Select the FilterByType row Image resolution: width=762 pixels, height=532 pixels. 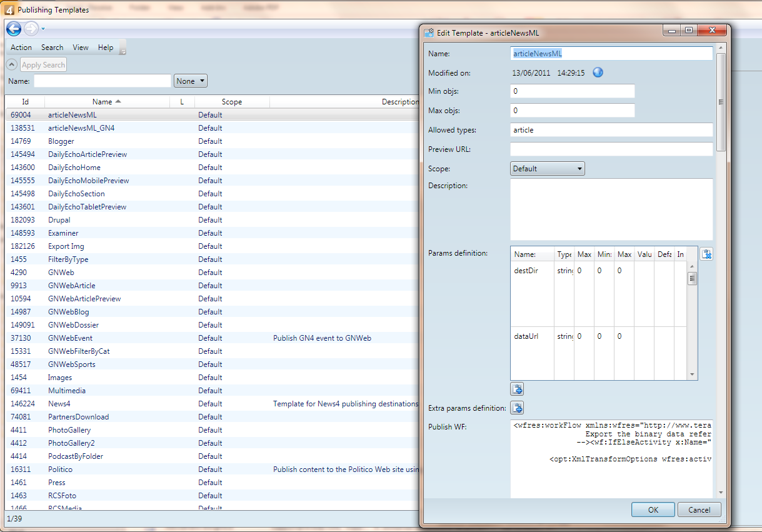tap(213, 259)
